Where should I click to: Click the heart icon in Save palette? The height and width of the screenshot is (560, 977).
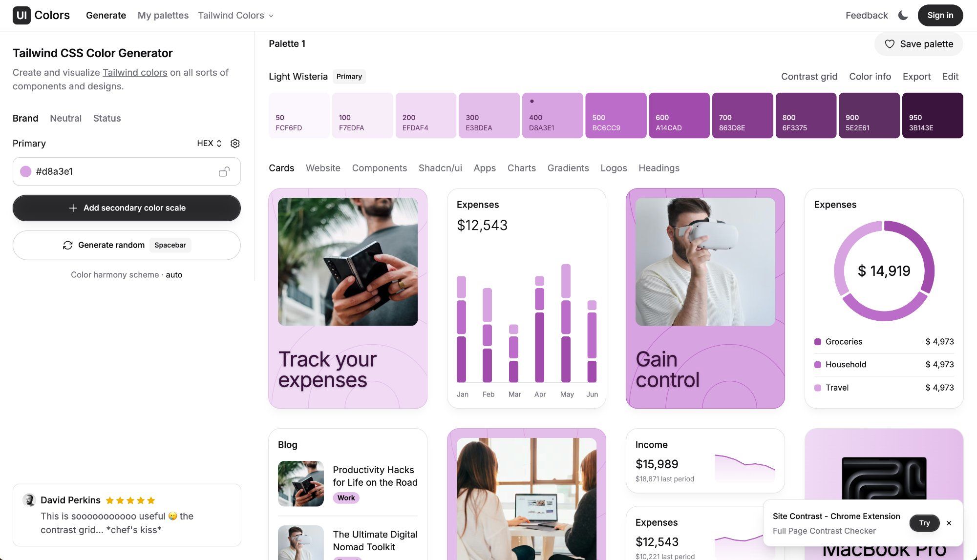890,44
